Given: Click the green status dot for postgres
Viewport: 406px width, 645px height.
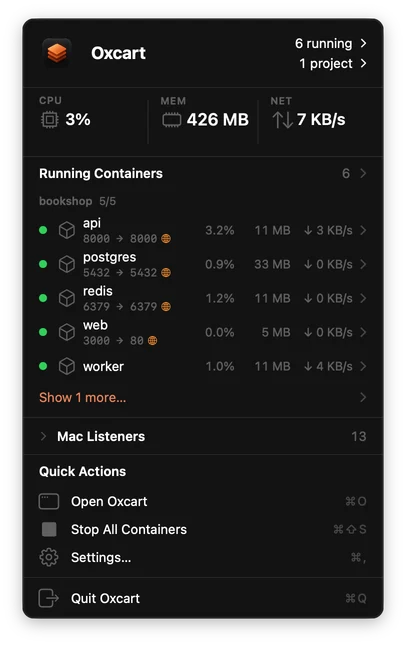Looking at the screenshot, I should click(43, 264).
